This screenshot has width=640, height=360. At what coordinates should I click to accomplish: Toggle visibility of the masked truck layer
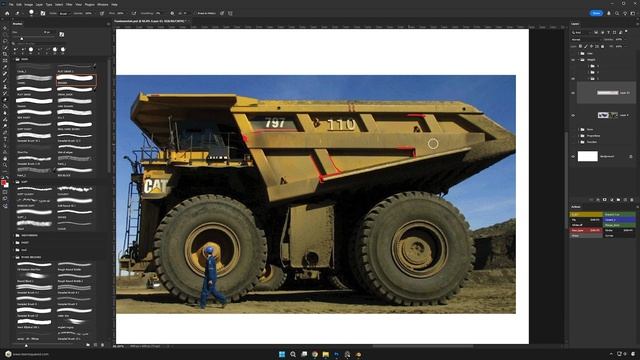coord(573,116)
